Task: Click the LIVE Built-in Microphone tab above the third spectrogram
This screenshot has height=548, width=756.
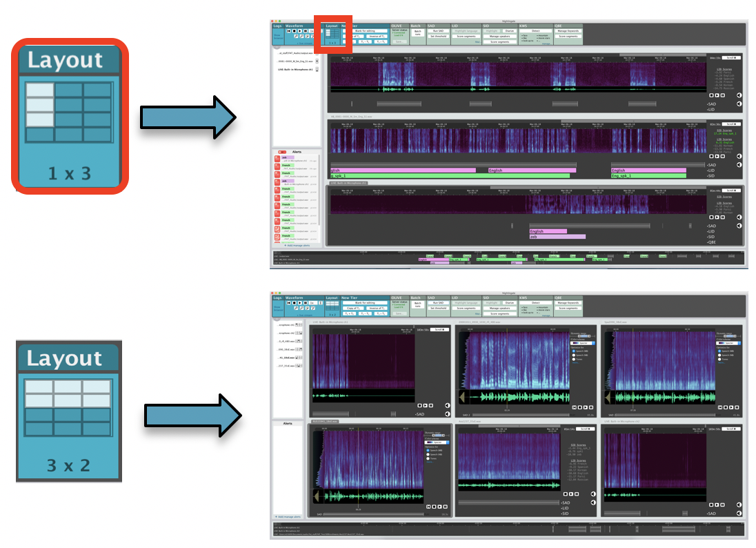Action: (349, 183)
